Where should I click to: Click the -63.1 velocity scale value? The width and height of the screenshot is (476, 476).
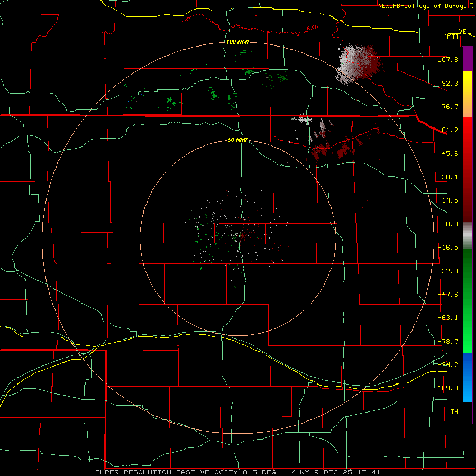click(448, 318)
